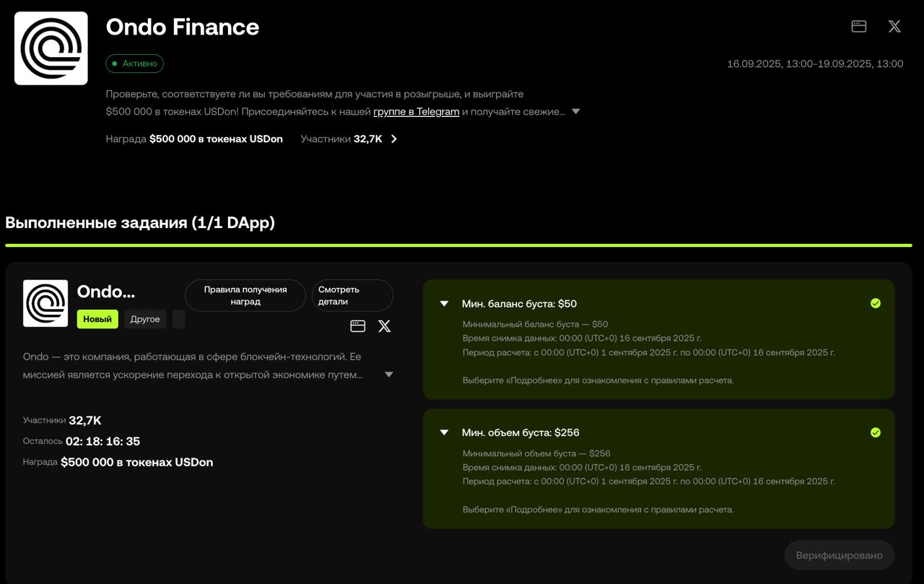Expand the Ondo company description arrow
924x584 pixels.
(388, 375)
